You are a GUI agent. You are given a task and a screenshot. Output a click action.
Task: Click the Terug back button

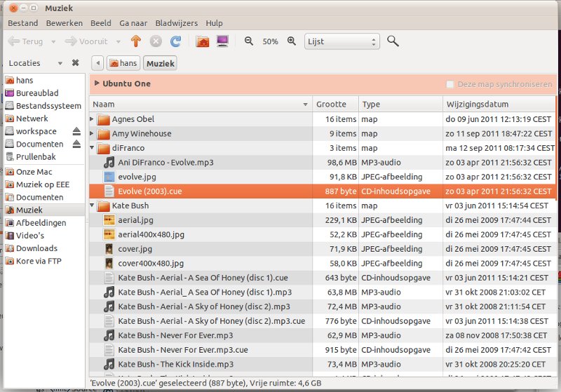click(x=25, y=41)
